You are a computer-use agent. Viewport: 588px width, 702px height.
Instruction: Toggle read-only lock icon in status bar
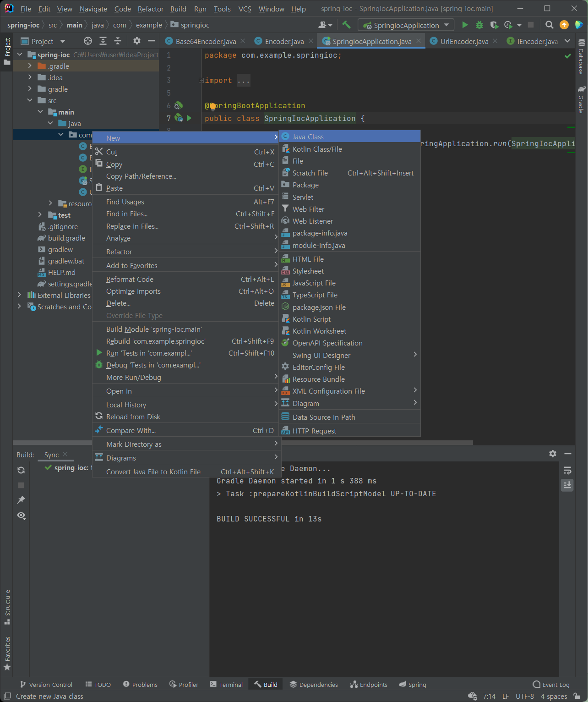pos(577,696)
